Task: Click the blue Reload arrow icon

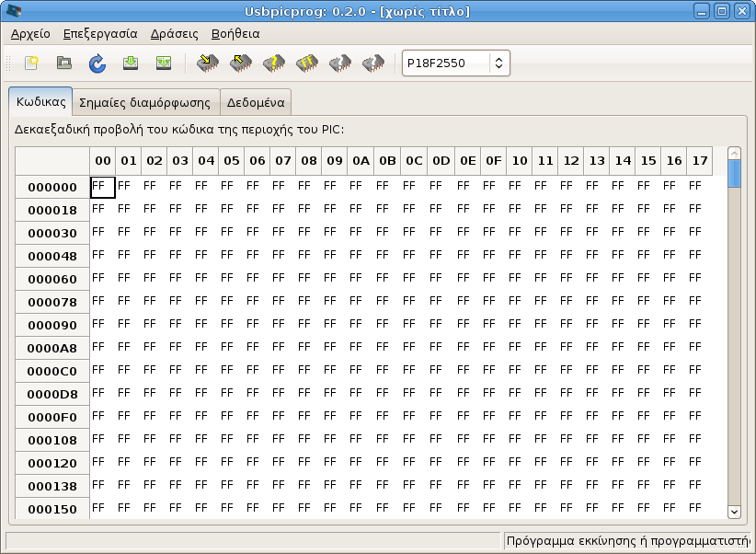Action: (97, 63)
